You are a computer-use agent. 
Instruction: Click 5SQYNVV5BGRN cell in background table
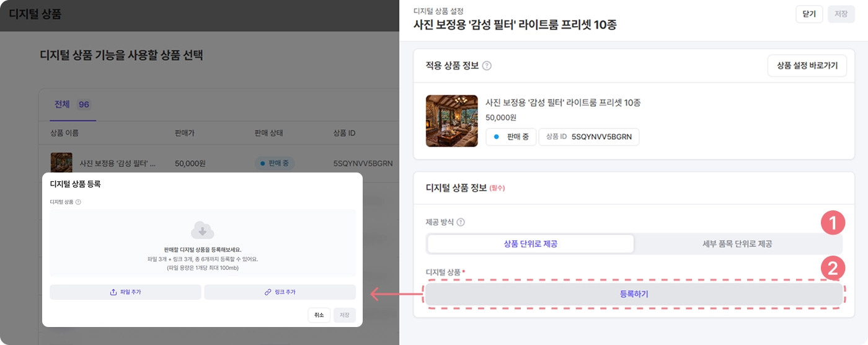click(x=363, y=164)
